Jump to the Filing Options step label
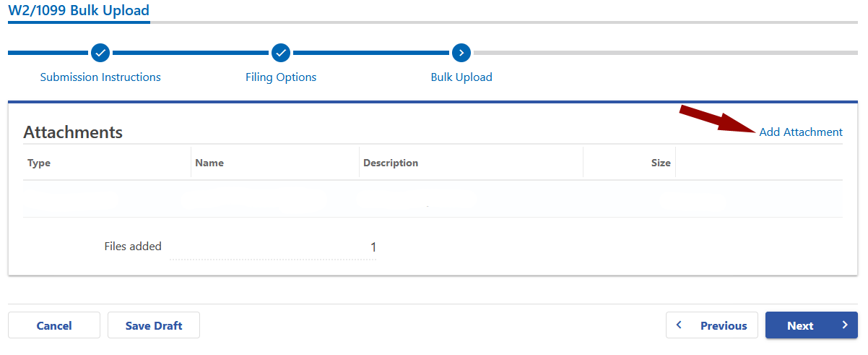The height and width of the screenshot is (355, 868). (x=281, y=77)
